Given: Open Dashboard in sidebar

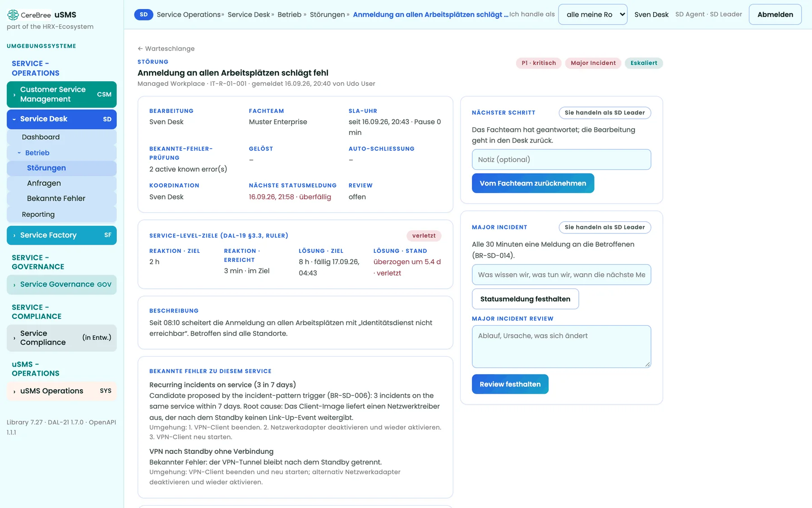Looking at the screenshot, I should (x=62, y=137).
